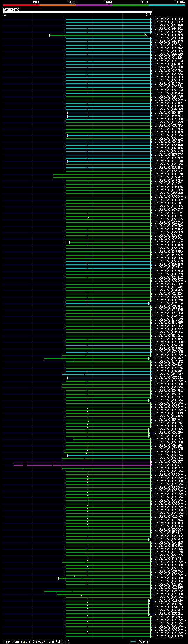Click the white query sequence bar
The width and height of the screenshot is (188, 644).
click(x=78, y=12)
